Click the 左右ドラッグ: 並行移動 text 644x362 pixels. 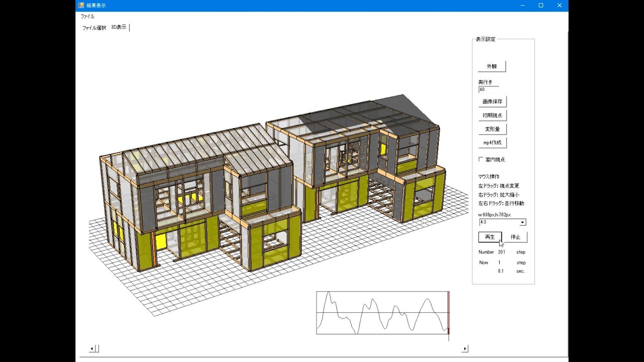click(x=501, y=204)
